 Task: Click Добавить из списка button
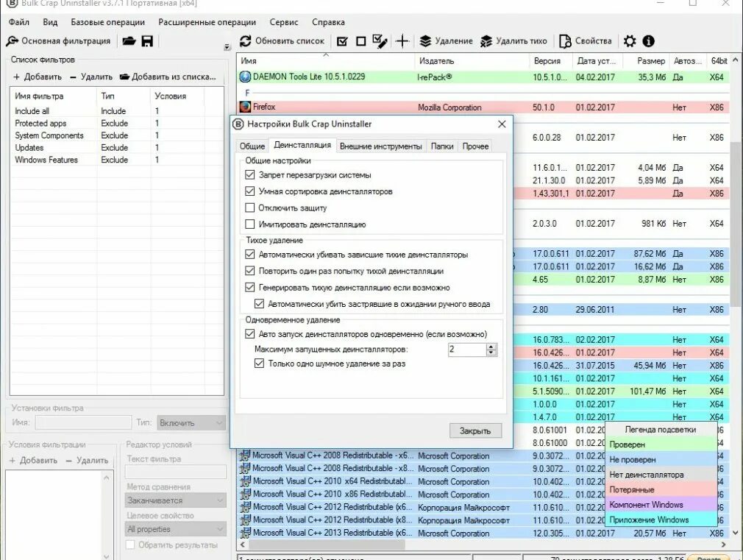point(168,77)
